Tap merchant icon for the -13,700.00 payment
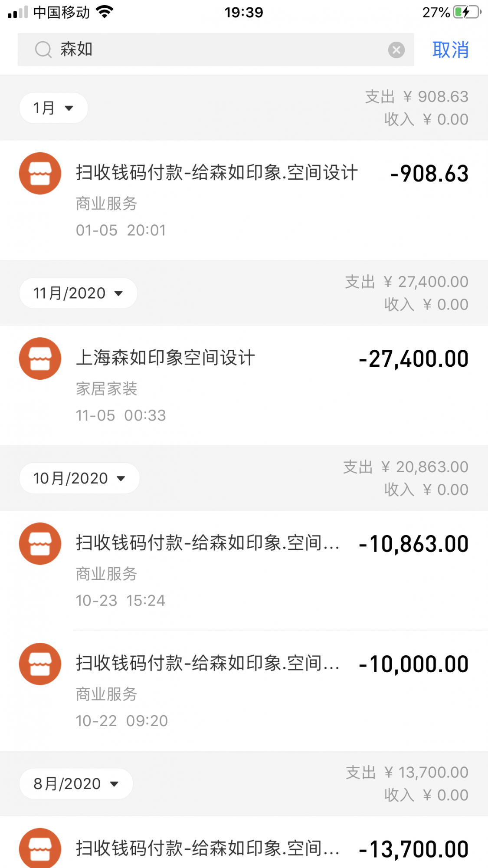 tap(40, 848)
